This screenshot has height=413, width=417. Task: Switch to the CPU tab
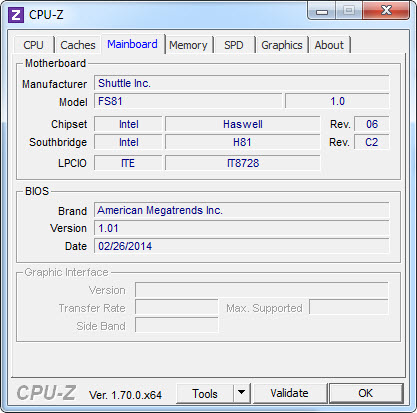click(x=33, y=45)
